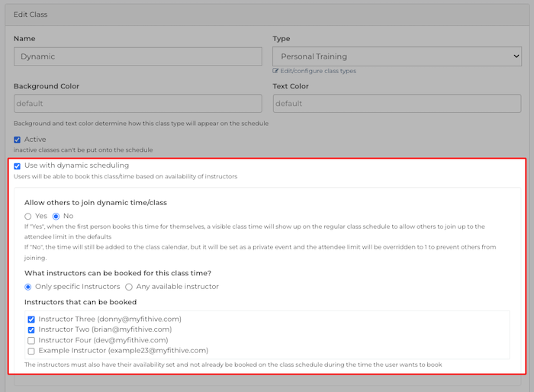Check Example Instructor (example23@myfithive.com)
534x392 pixels.
tap(31, 352)
